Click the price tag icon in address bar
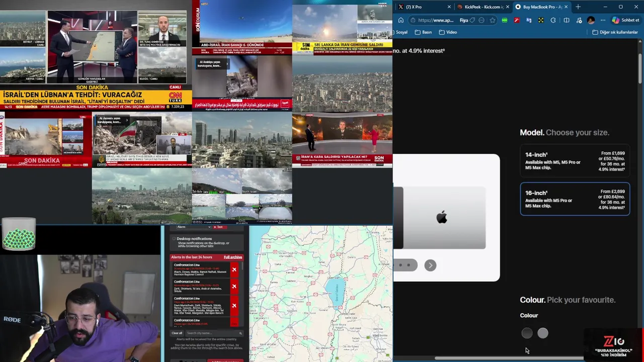Image resolution: width=644 pixels, height=362 pixels. pyautogui.click(x=472, y=20)
